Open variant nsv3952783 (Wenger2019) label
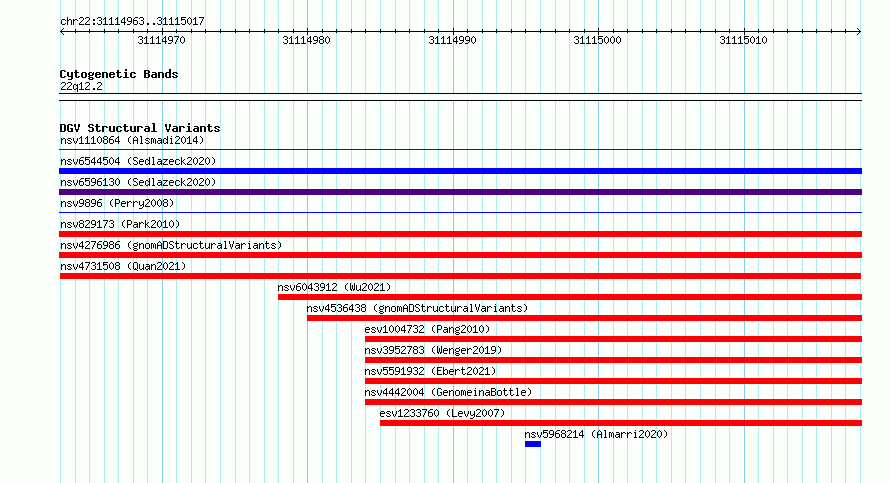 [x=433, y=350]
